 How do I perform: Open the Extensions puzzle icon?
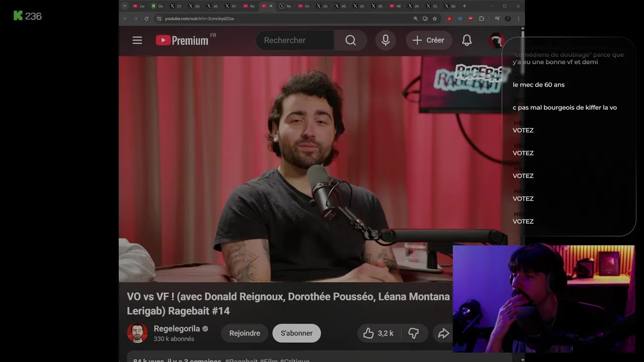pos(481,19)
